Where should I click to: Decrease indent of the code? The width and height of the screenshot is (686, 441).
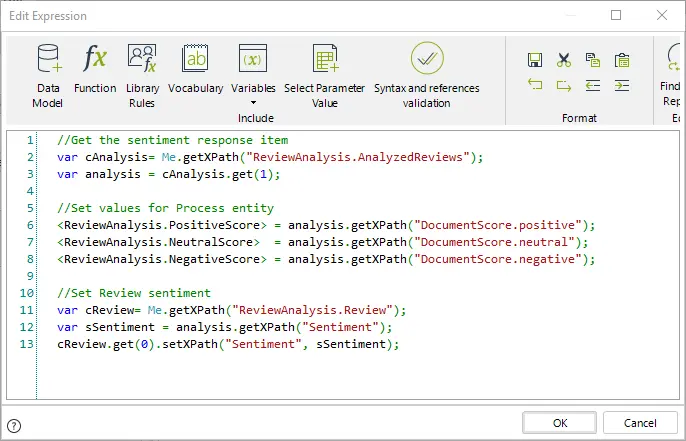(593, 85)
